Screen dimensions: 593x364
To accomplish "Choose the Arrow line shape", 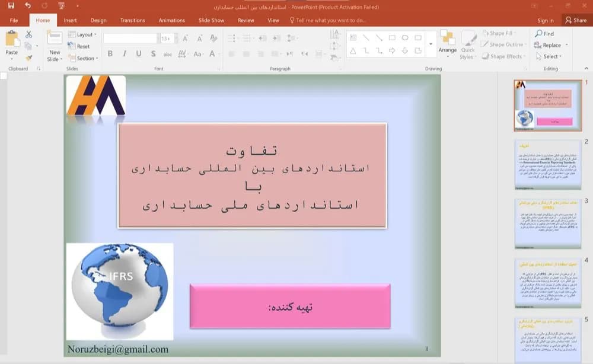I will (379, 37).
